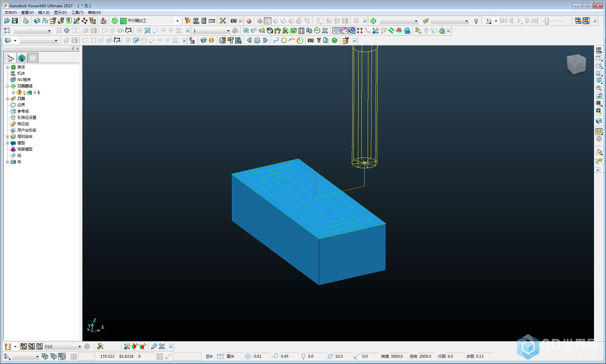
Task: Open 工具(T) menu
Action: click(77, 12)
